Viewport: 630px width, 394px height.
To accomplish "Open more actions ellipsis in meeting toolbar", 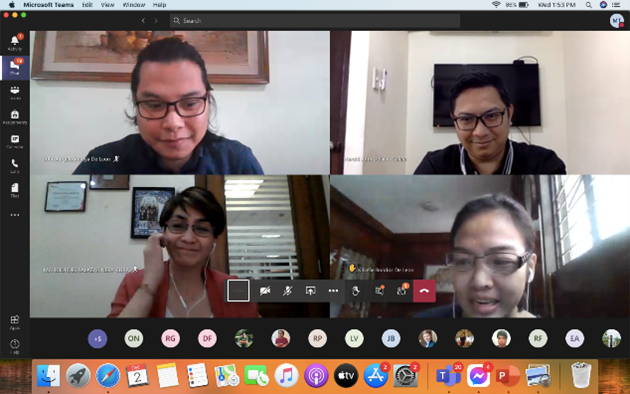I will pos(333,291).
